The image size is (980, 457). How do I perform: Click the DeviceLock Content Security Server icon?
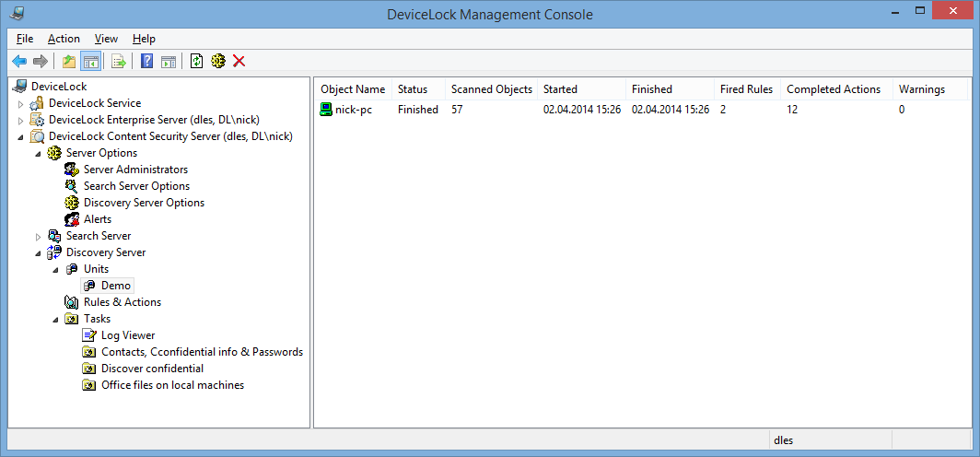[x=38, y=136]
